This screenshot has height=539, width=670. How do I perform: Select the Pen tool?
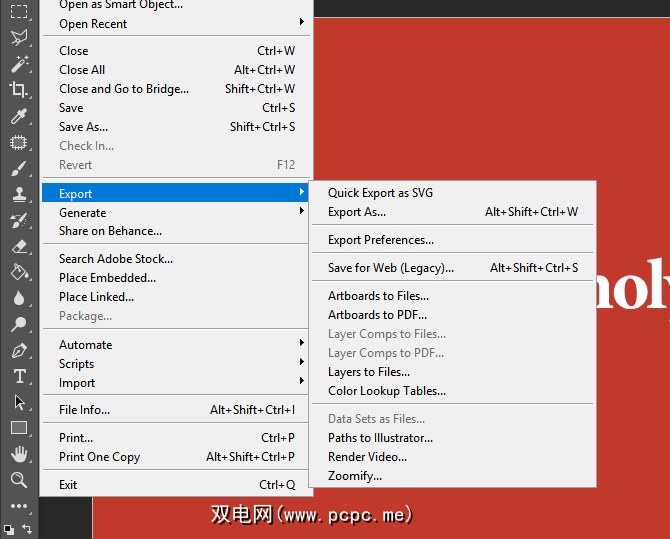coord(19,351)
